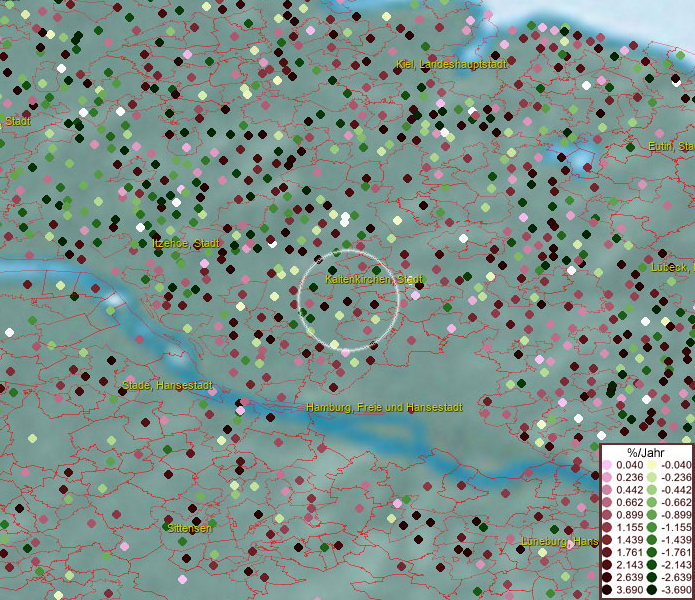Pick the 0.662 legend swatch
695x600 pixels.
607,503
